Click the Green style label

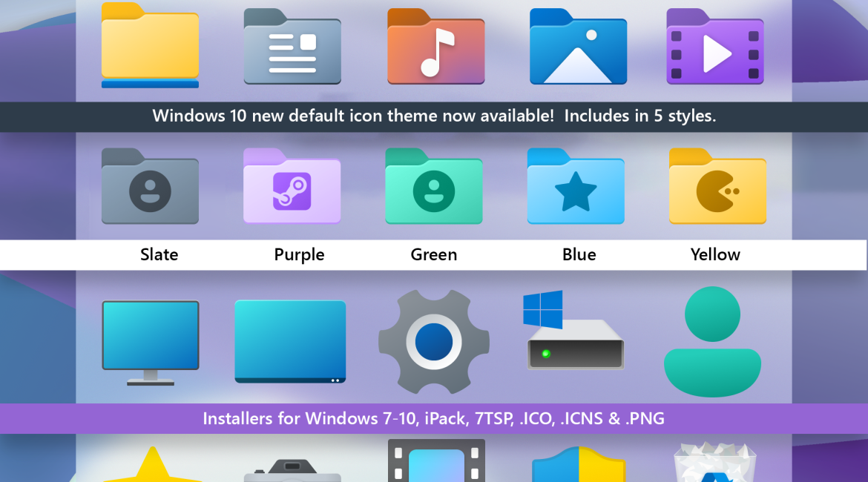pos(433,254)
